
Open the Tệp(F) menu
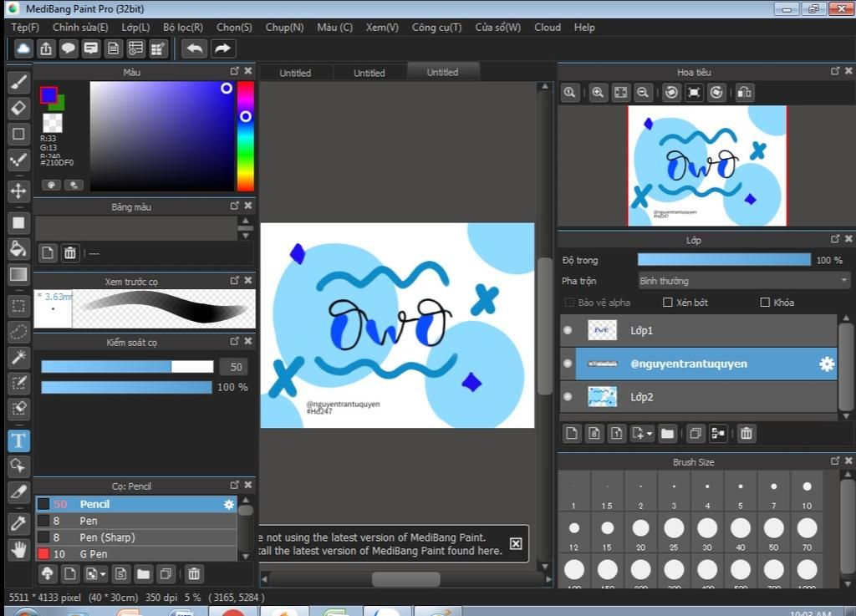(25, 28)
